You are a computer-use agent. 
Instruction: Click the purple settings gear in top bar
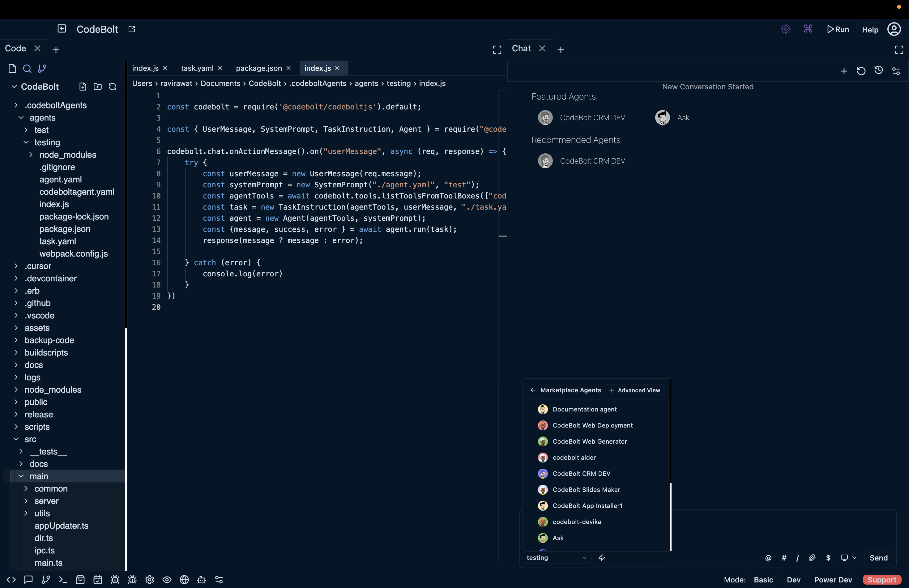point(786,29)
